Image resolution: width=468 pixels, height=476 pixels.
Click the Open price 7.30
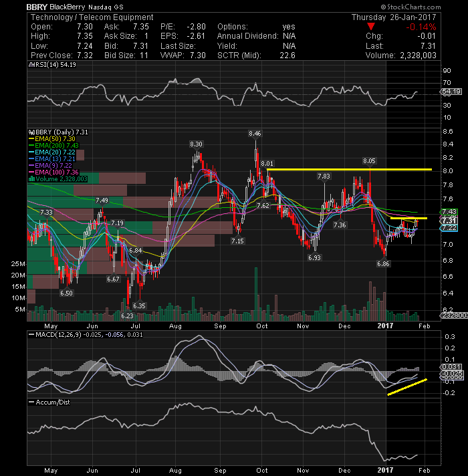tap(85, 27)
